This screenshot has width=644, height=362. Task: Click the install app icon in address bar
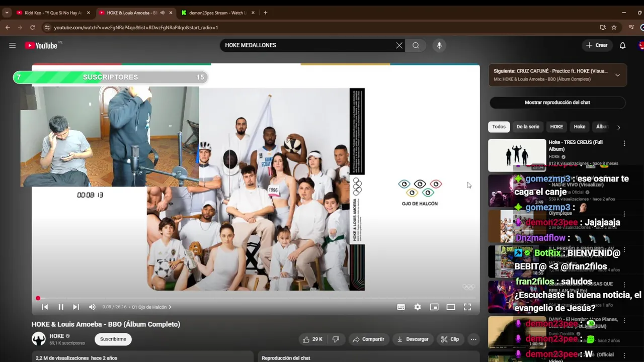point(603,27)
